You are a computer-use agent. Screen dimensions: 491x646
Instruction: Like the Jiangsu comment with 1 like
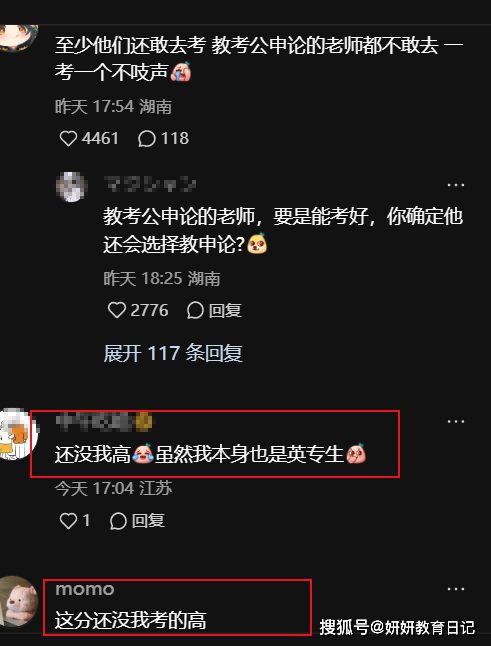click(68, 521)
